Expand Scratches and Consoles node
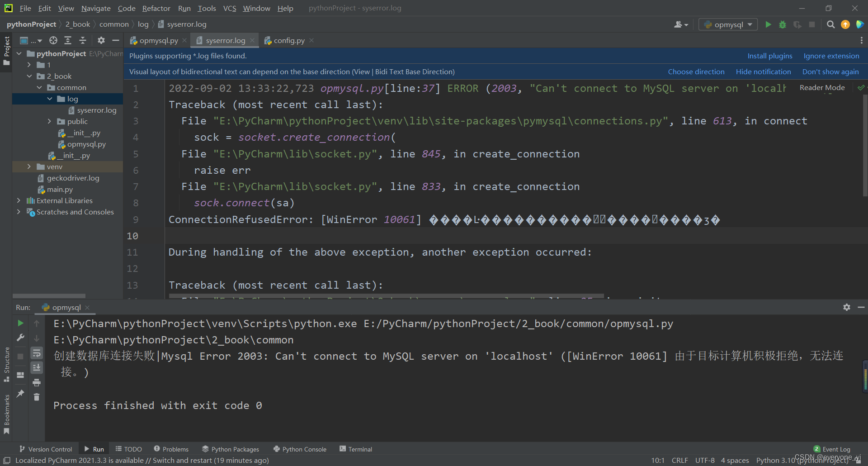Viewport: 868px width, 466px height. pyautogui.click(x=19, y=212)
